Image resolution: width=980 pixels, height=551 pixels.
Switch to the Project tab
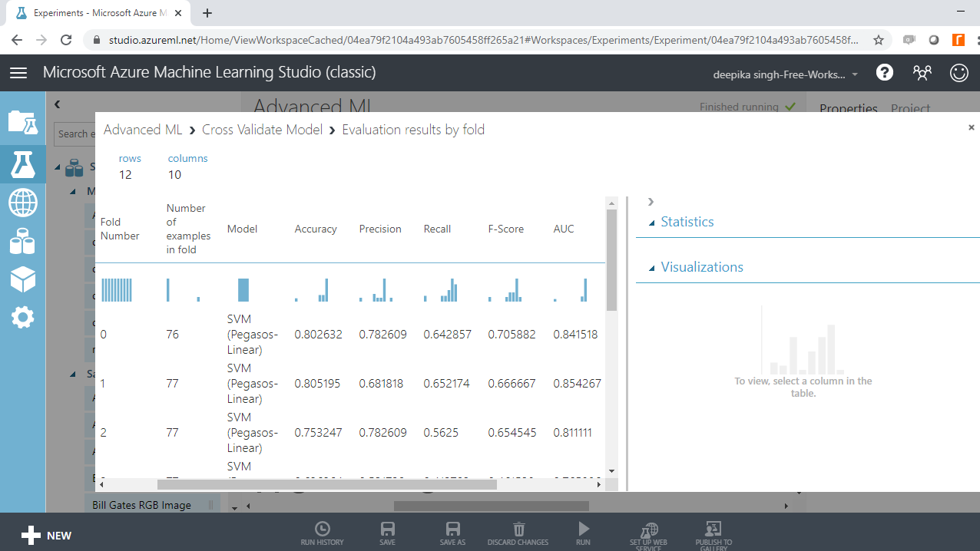(911, 109)
